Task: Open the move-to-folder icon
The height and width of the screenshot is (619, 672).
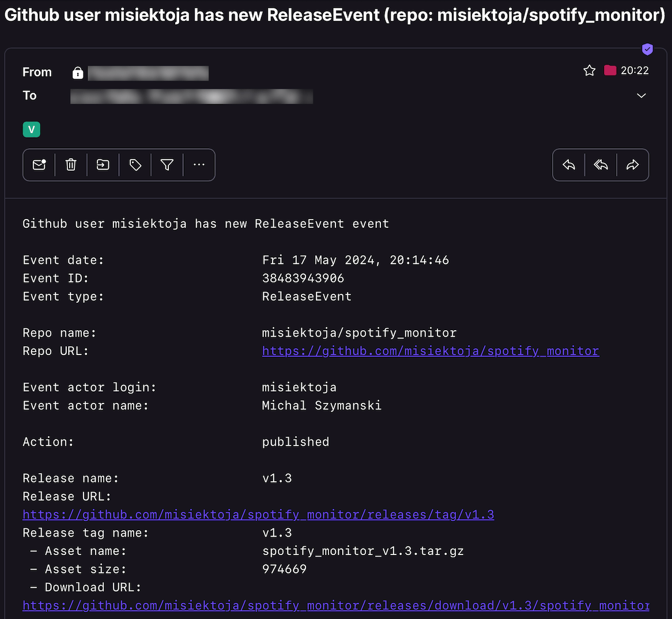Action: [103, 165]
